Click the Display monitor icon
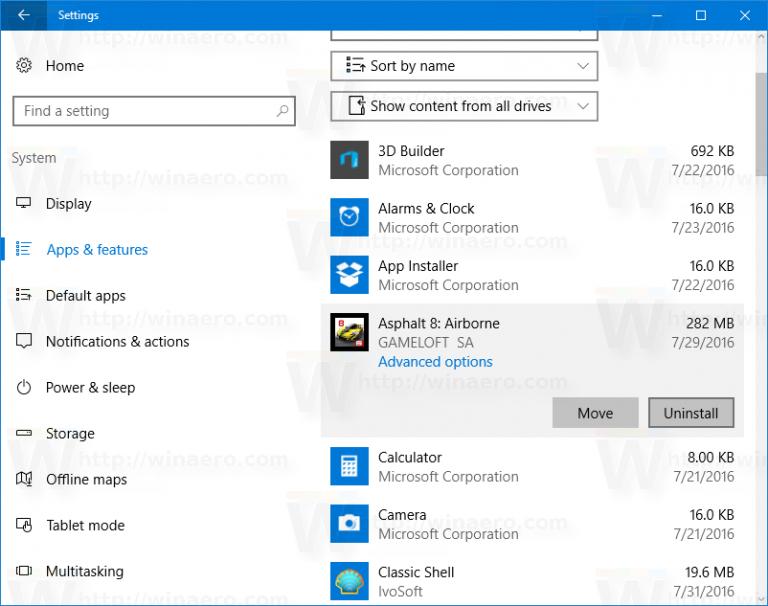Viewport: 768px width, 606px height. (x=24, y=203)
